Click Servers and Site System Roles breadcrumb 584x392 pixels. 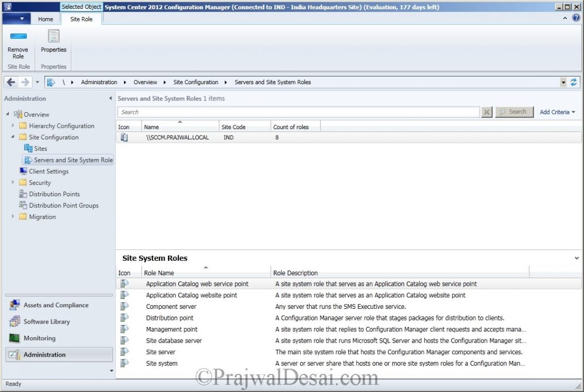[273, 82]
